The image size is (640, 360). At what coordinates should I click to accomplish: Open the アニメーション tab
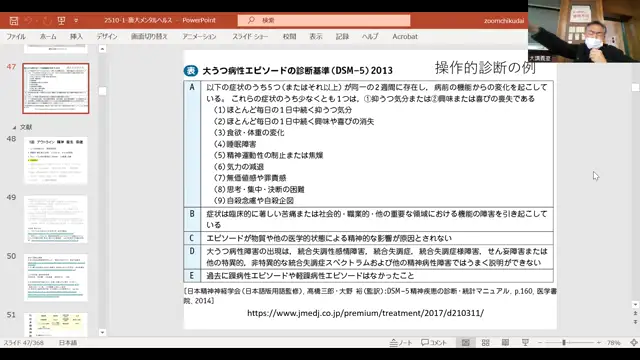click(199, 36)
